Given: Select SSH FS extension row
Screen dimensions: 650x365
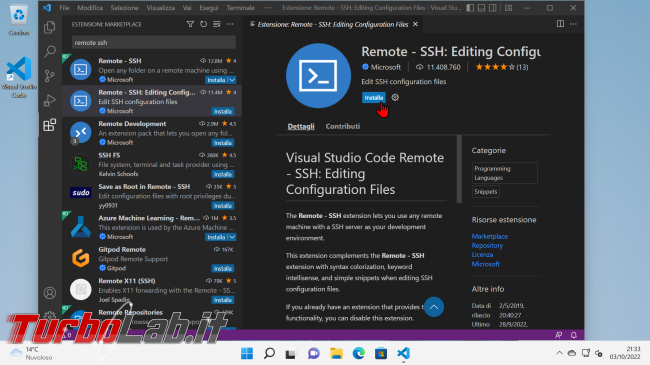Looking at the screenshot, I should (x=152, y=164).
